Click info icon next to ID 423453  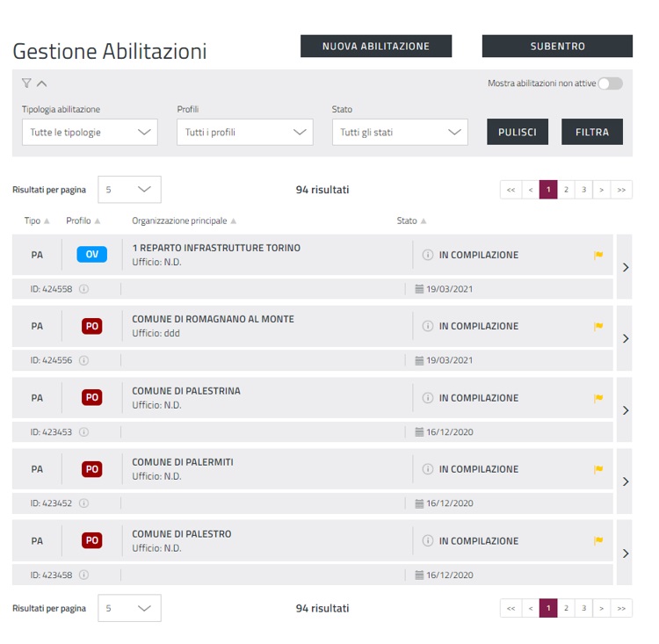tap(84, 432)
